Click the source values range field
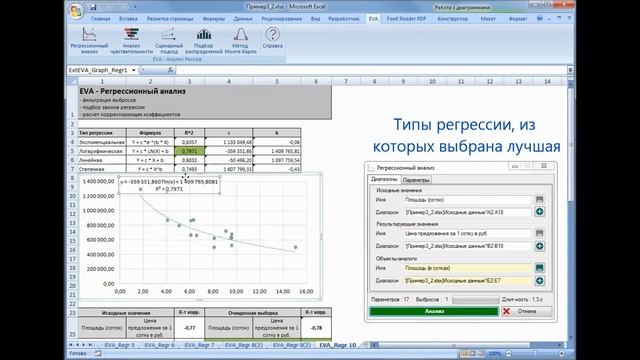 point(468,212)
